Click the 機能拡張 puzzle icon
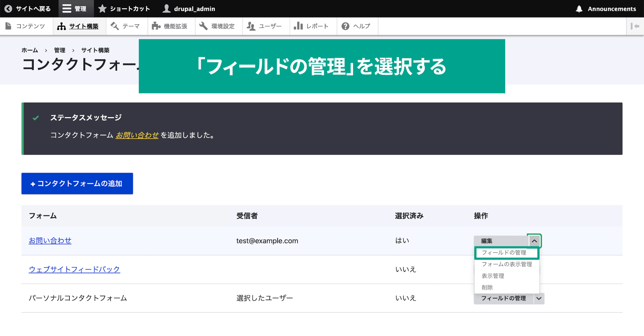Screen dimensions: 644x336 [x=156, y=26]
